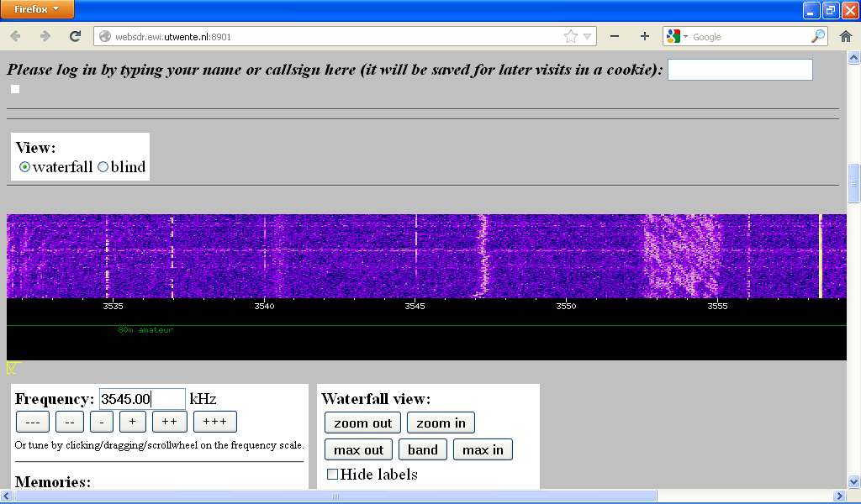
Task: Reload the page with the refresh icon
Action: click(x=75, y=36)
